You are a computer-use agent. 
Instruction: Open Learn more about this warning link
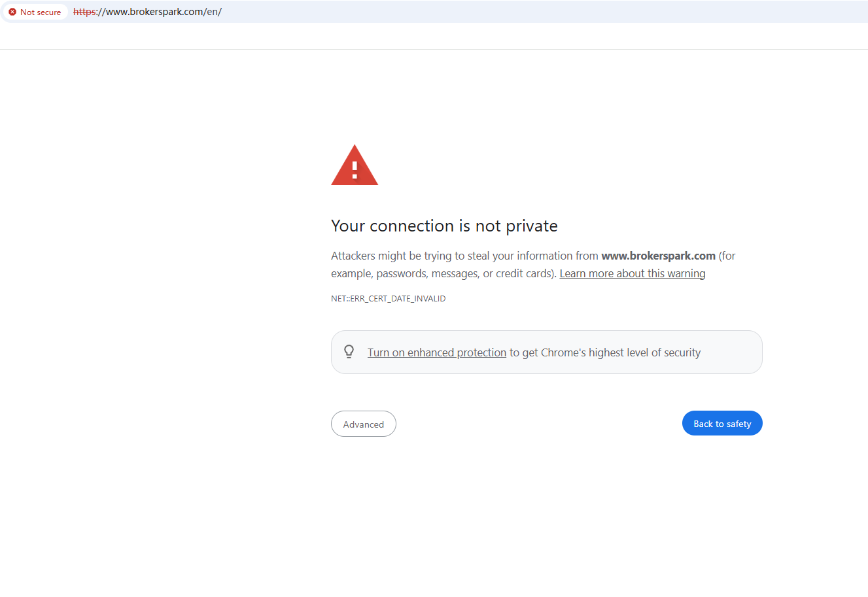coord(632,273)
